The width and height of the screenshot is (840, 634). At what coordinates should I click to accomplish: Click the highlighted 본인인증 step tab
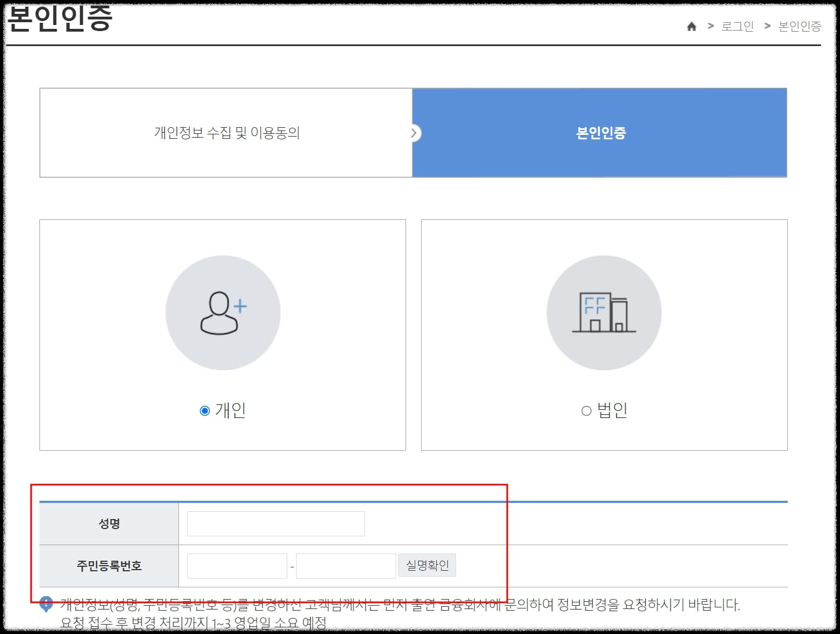[x=600, y=133]
